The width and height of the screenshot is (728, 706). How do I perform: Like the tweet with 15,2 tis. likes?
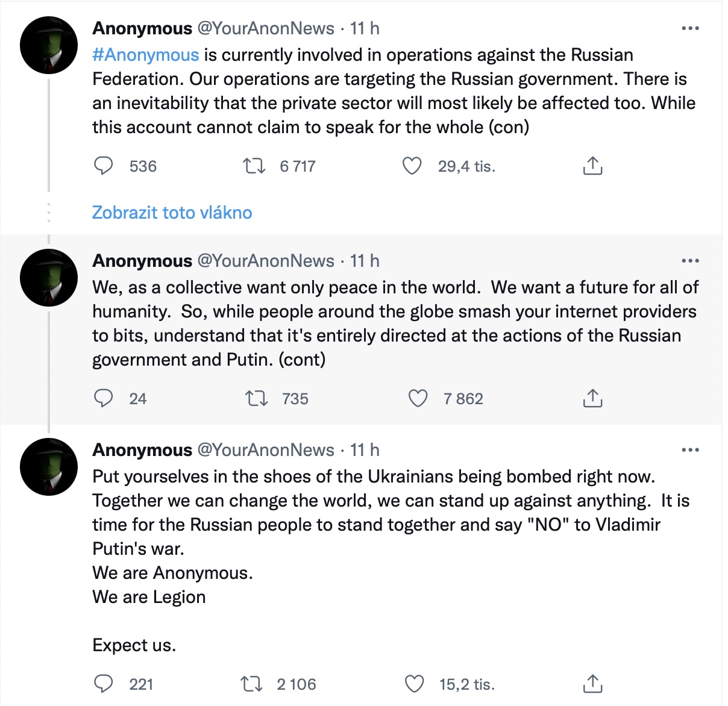pyautogui.click(x=414, y=684)
